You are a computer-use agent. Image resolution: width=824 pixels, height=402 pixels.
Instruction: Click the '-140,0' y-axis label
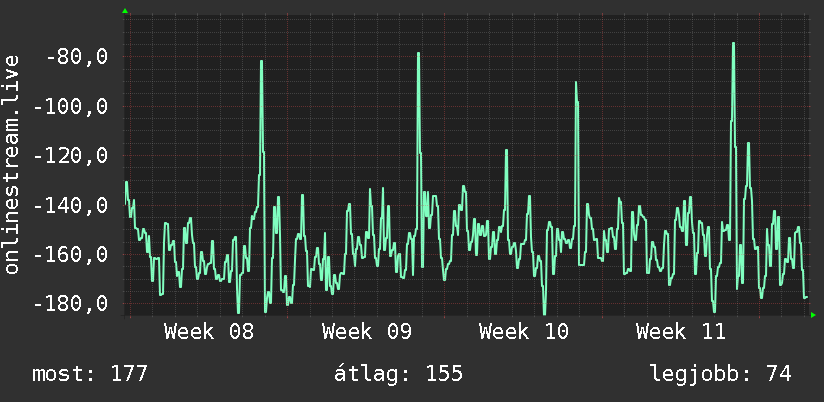point(71,205)
